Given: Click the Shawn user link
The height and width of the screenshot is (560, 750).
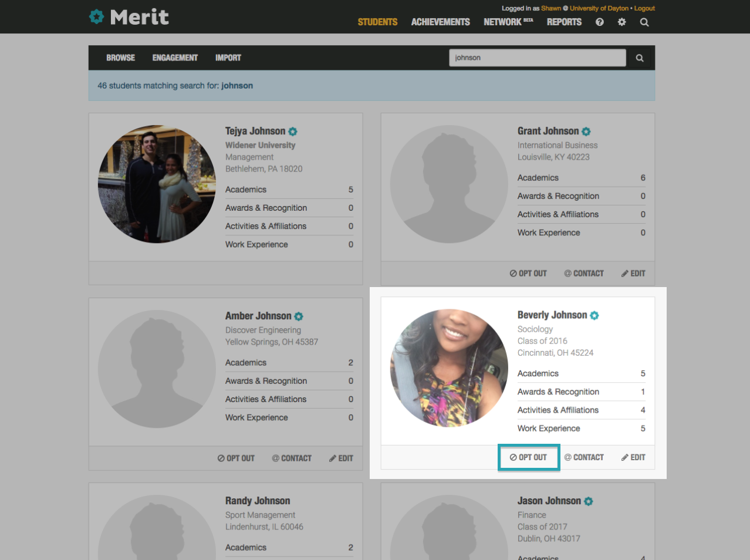Looking at the screenshot, I should [x=550, y=8].
